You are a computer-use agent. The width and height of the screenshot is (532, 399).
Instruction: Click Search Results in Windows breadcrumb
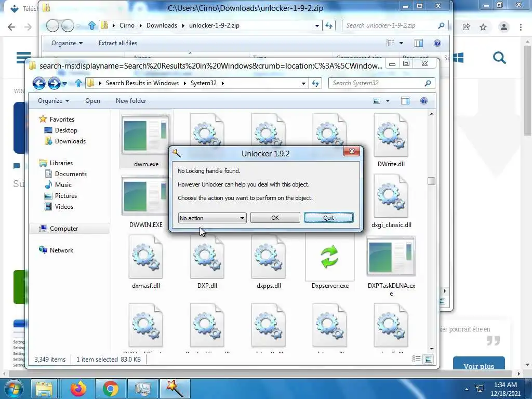pyautogui.click(x=142, y=83)
